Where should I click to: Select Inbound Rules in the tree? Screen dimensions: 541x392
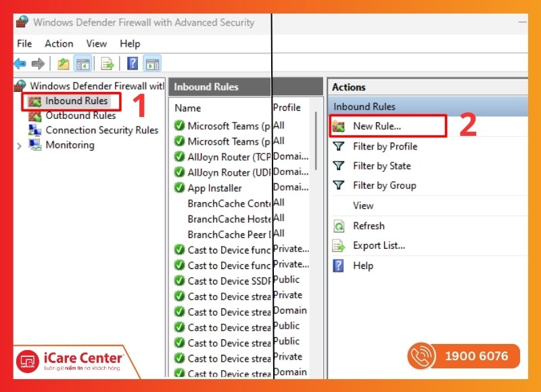(x=76, y=101)
